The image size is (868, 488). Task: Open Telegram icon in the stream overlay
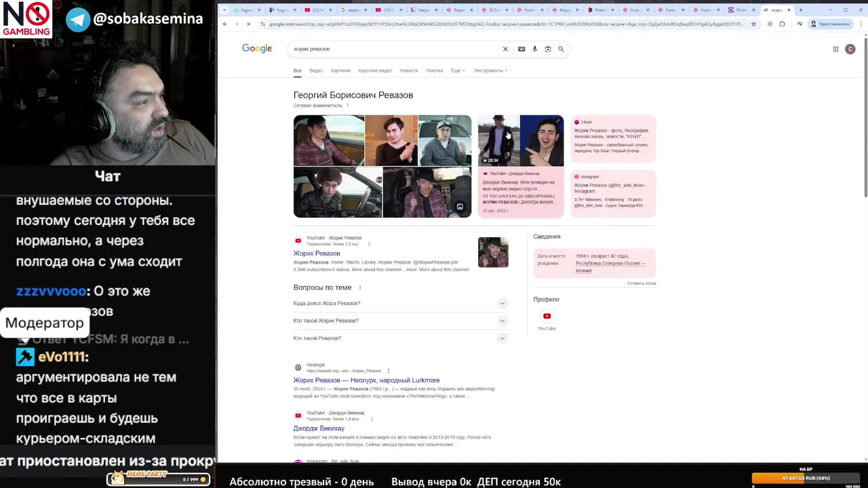(x=78, y=19)
